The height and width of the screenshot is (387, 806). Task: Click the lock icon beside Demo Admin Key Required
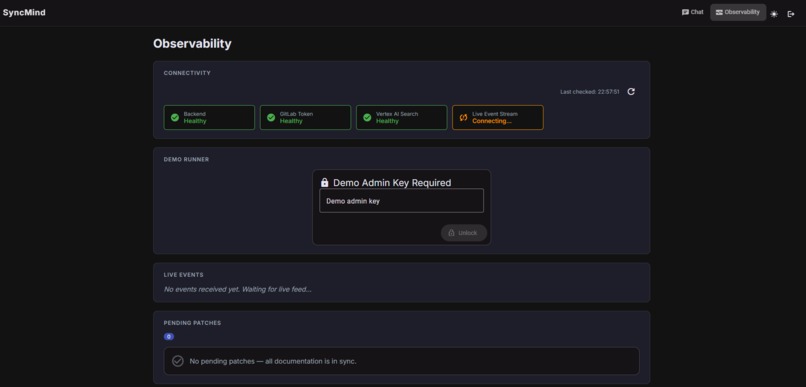(324, 182)
